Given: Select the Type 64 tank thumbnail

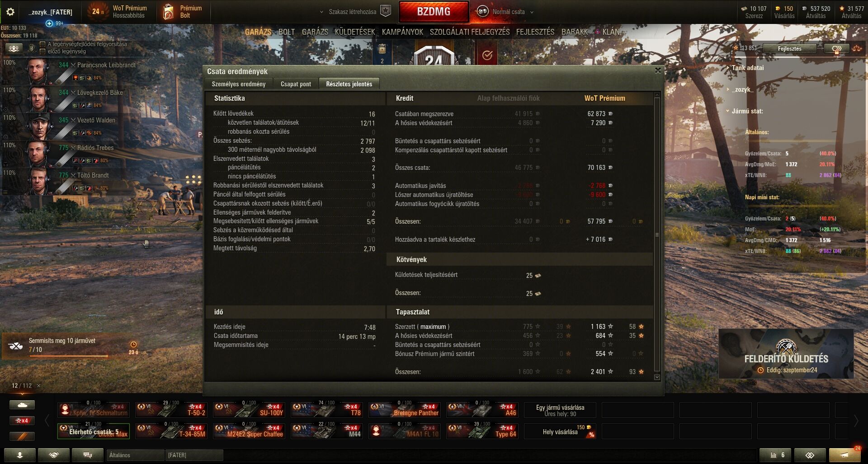Looking at the screenshot, I should [x=482, y=431].
